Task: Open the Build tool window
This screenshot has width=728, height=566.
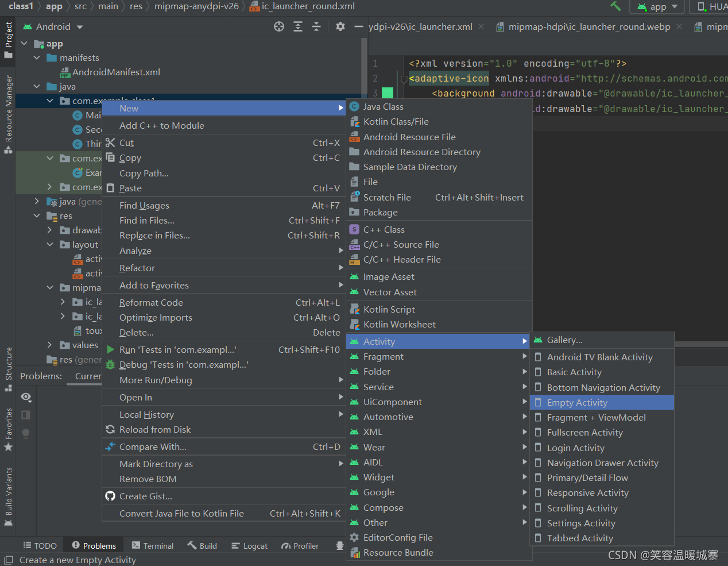Action: [x=202, y=546]
